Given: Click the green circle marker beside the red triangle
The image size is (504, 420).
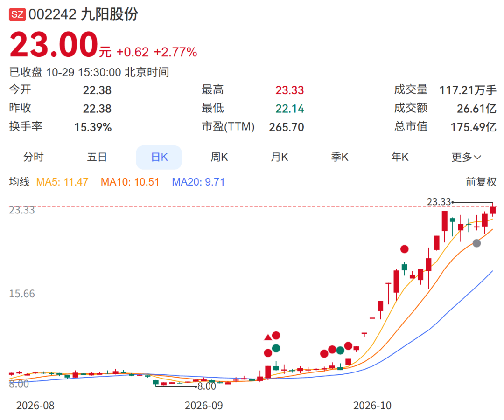Looking at the screenshot, I should point(276,348).
